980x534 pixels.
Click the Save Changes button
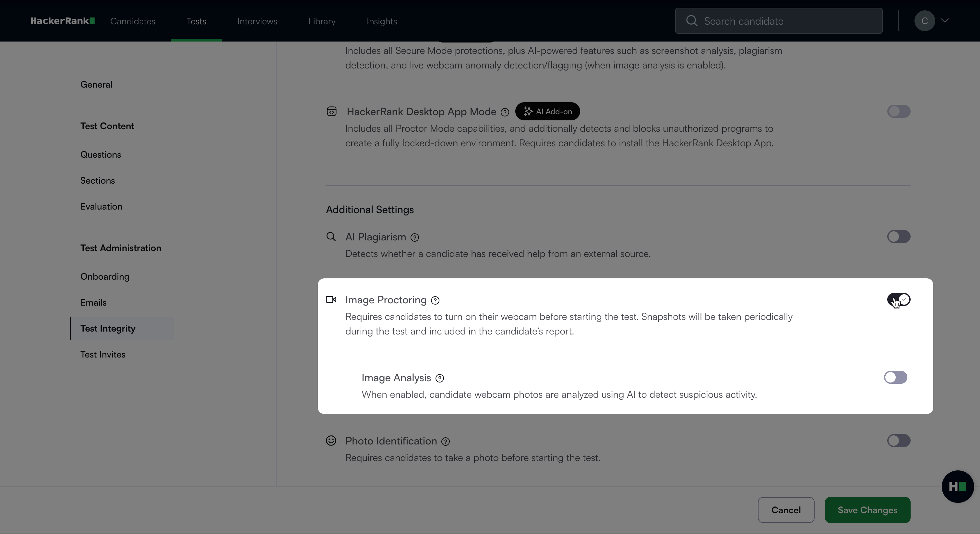(867, 510)
